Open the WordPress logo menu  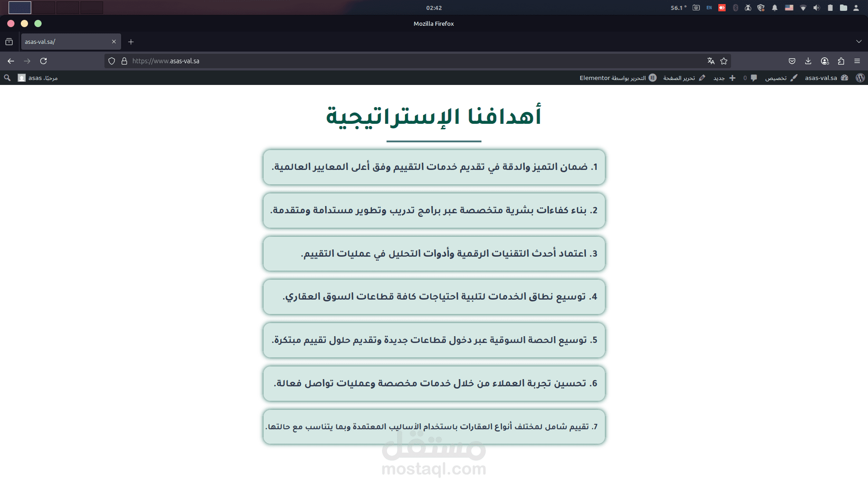click(860, 78)
